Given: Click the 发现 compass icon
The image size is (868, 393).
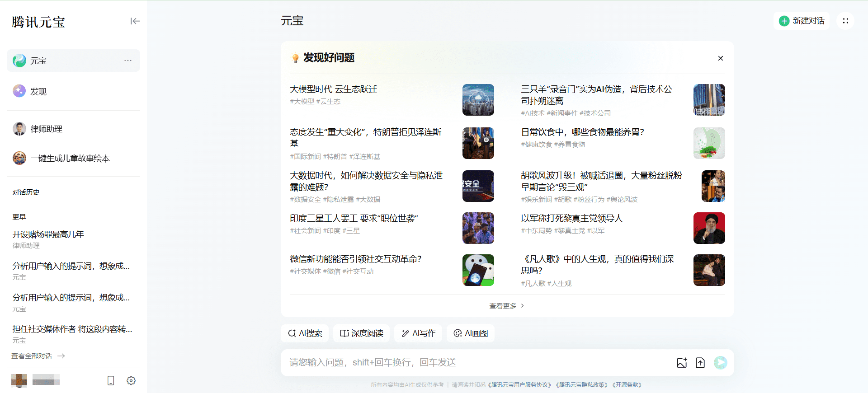Looking at the screenshot, I should (19, 91).
